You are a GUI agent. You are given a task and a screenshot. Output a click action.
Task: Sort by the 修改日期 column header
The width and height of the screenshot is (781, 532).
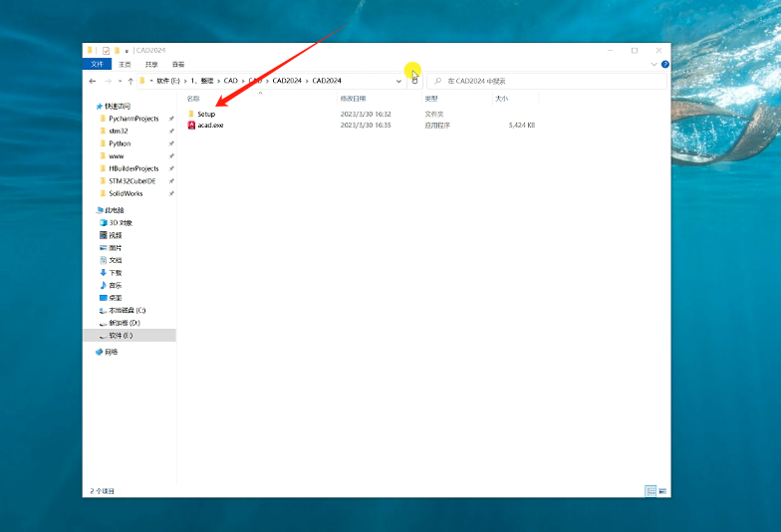point(353,99)
